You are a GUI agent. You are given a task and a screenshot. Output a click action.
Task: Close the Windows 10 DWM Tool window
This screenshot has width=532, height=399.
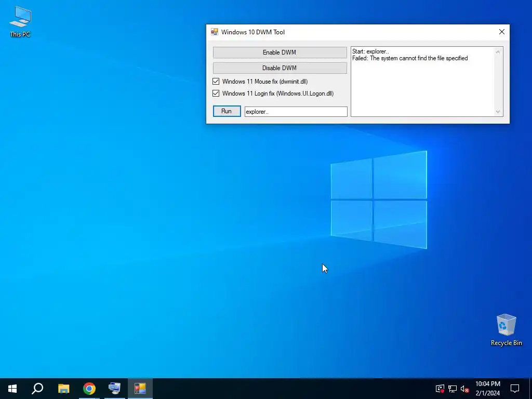(x=501, y=32)
